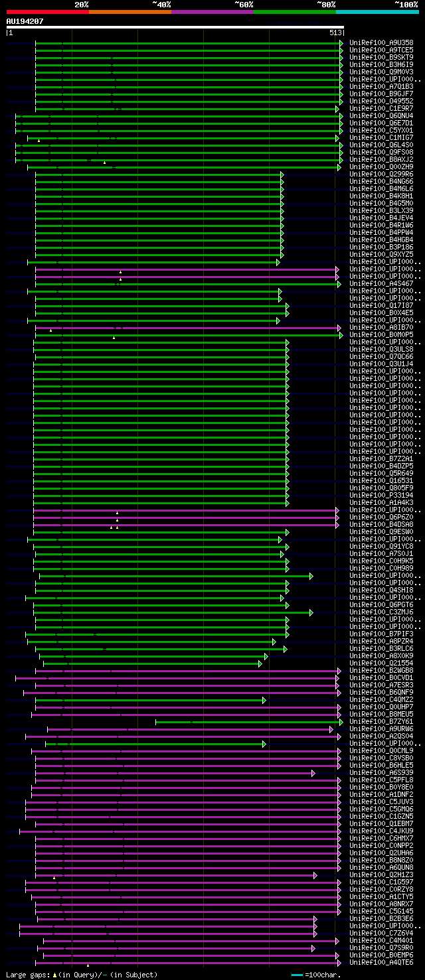Click the query name AU194207
This screenshot has width=425, height=980.
click(25, 21)
